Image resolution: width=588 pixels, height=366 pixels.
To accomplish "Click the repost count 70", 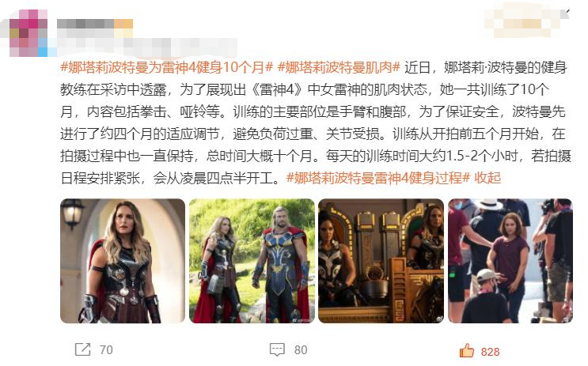I will [x=106, y=350].
